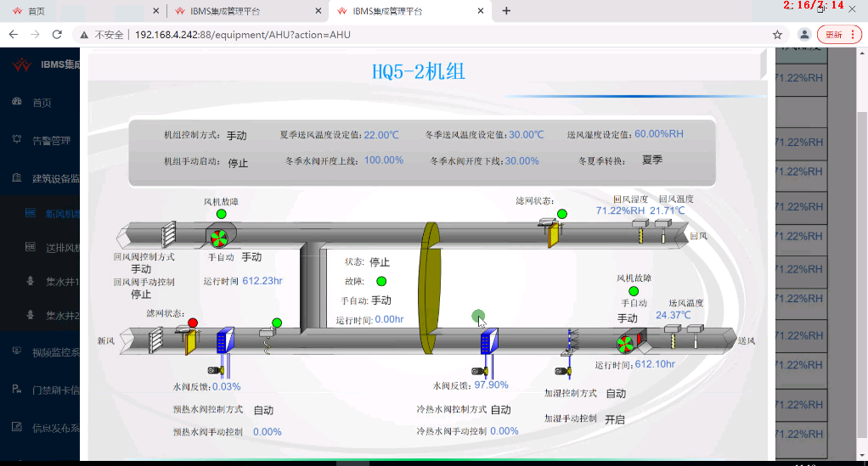
Task: Click the return air fan icon
Action: click(x=219, y=237)
